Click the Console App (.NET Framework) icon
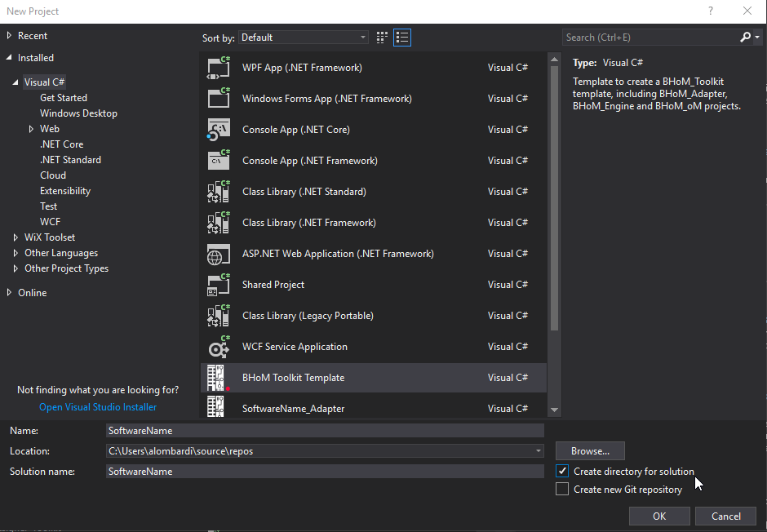767x532 pixels. pos(218,161)
